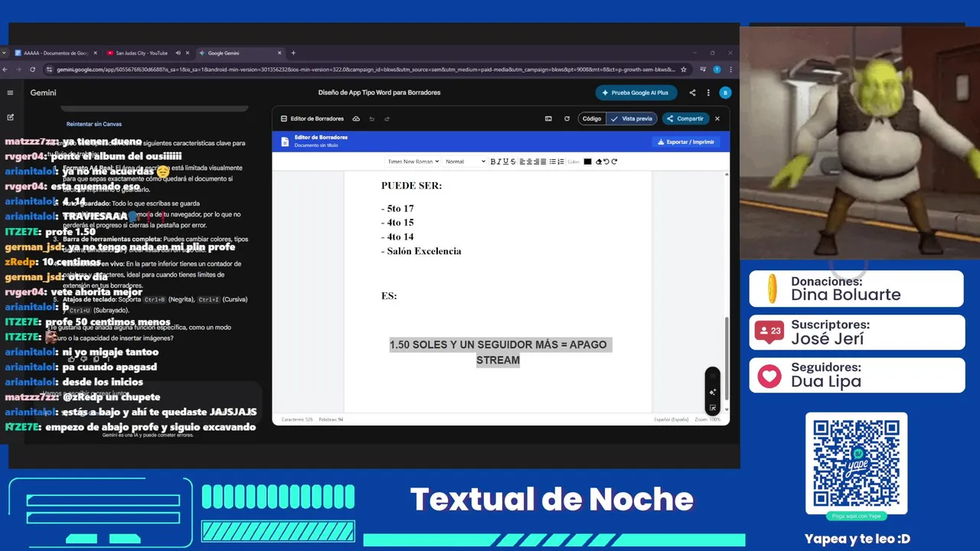This screenshot has height=551, width=980.
Task: Go back in the browser
Action: coord(5,69)
